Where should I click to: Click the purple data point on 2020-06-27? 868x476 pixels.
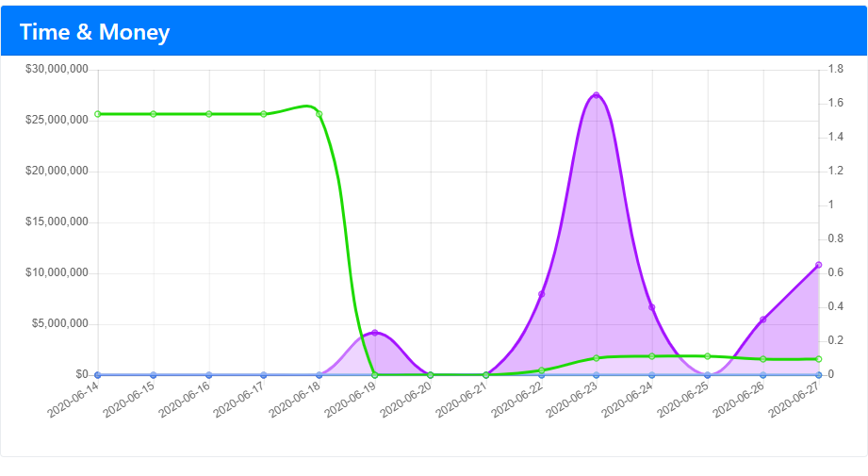(819, 265)
